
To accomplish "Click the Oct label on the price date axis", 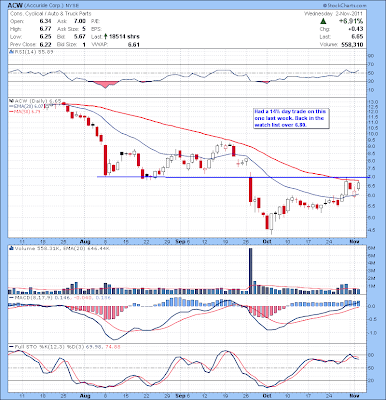I will (x=266, y=241).
